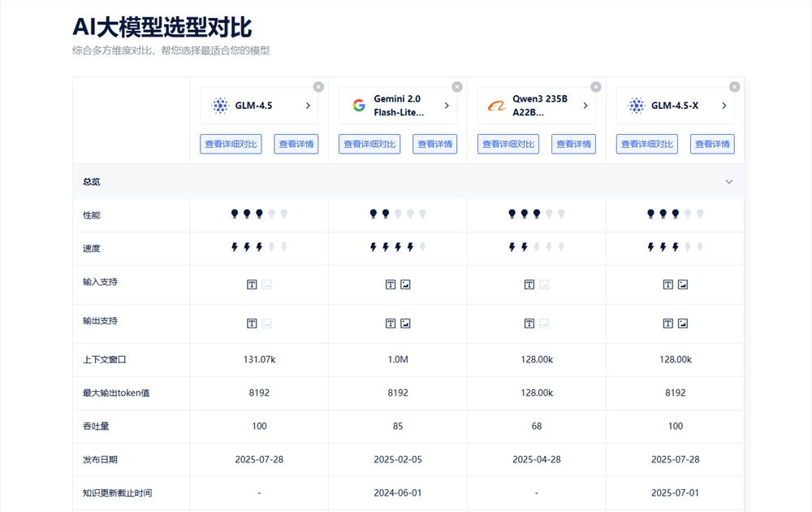The width and height of the screenshot is (812, 512).
Task: Open the Qwen3 235B A22B selector chevron
Action: tap(585, 106)
